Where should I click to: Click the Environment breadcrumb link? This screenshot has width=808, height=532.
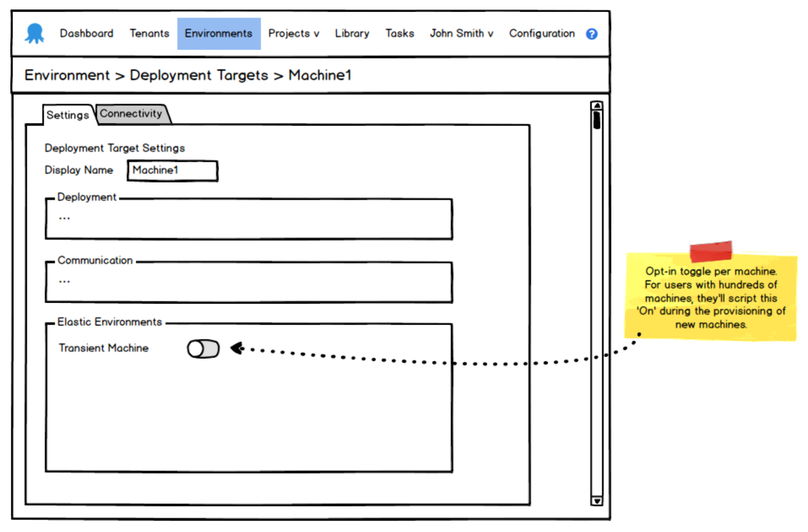click(67, 75)
